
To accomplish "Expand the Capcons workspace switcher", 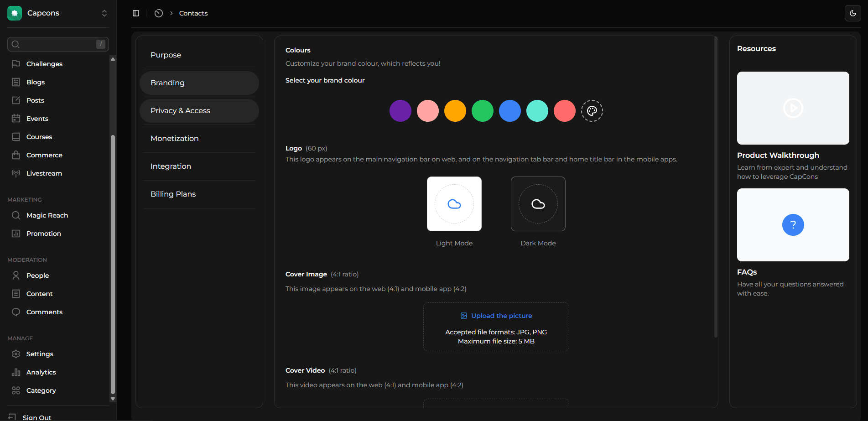I will pyautogui.click(x=104, y=13).
